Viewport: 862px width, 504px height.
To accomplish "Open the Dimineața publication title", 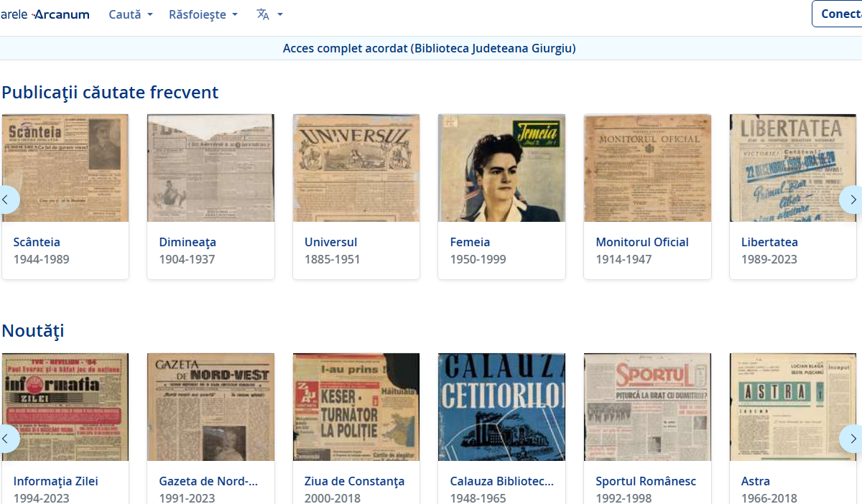I will pos(187,242).
